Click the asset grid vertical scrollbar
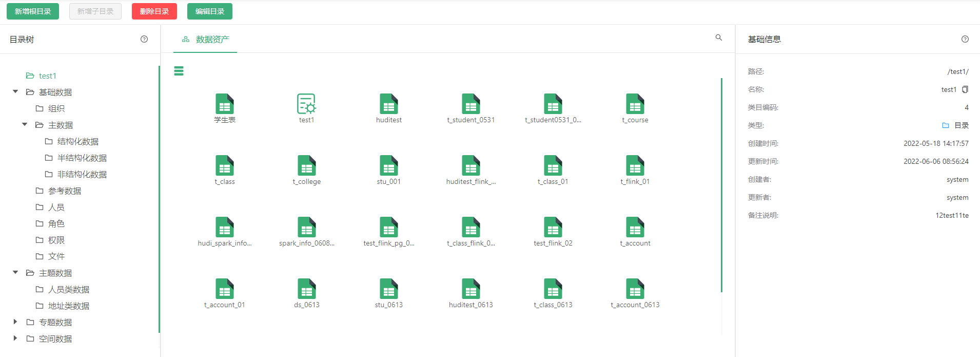This screenshot has height=357, width=980. pyautogui.click(x=721, y=185)
